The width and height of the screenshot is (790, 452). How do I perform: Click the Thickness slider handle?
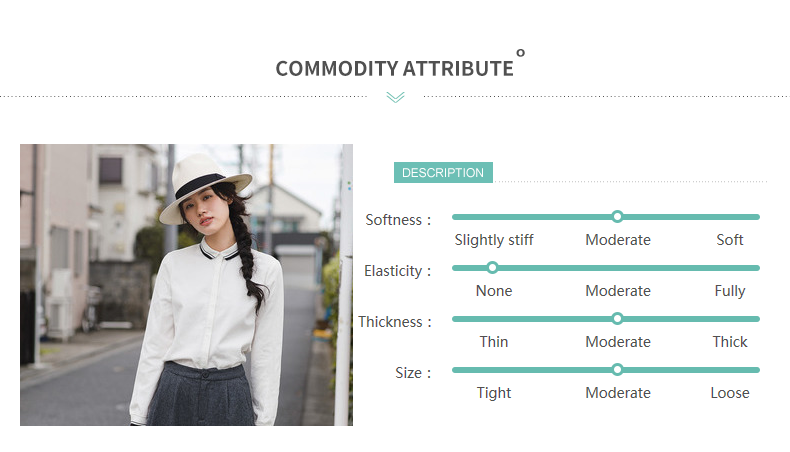[617, 318]
